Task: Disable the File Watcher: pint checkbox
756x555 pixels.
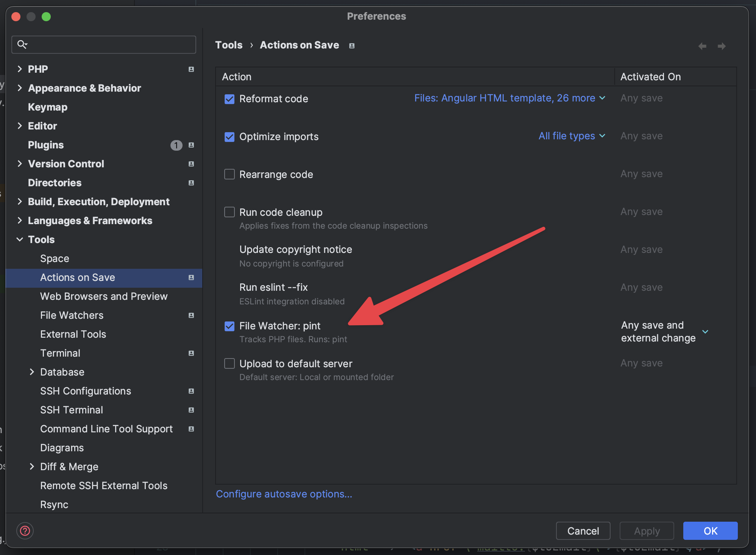Action: pyautogui.click(x=230, y=326)
